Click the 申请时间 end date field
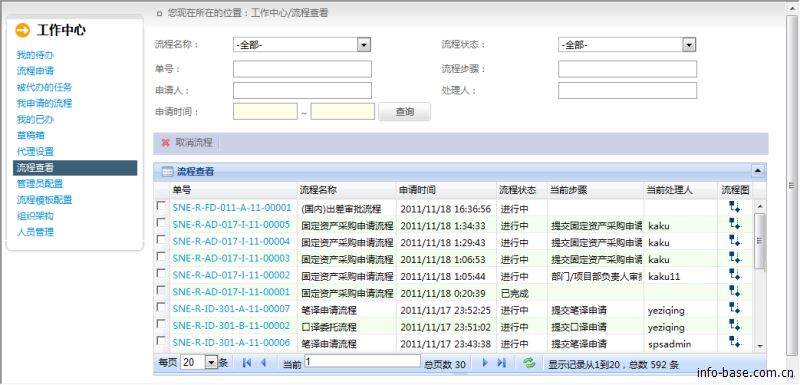 (x=343, y=112)
